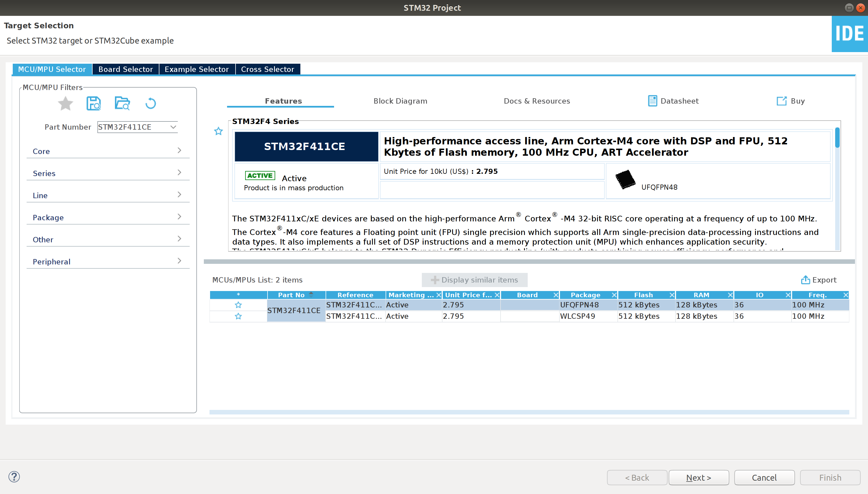868x494 pixels.
Task: Click the Next button
Action: [x=698, y=477]
